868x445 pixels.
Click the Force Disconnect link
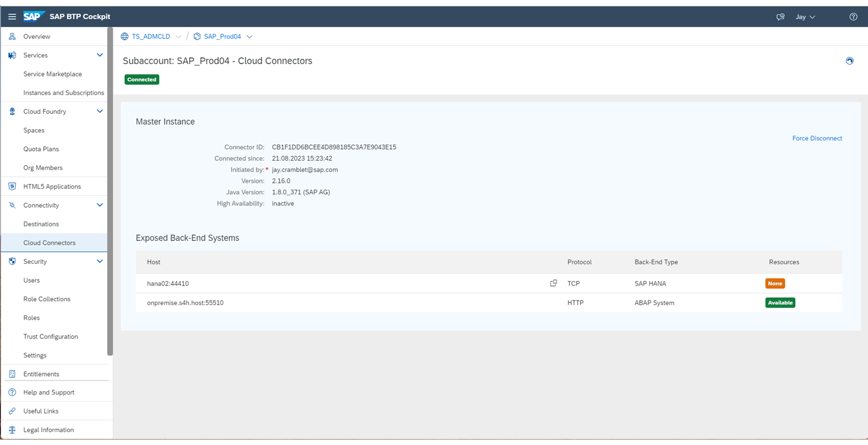click(817, 138)
